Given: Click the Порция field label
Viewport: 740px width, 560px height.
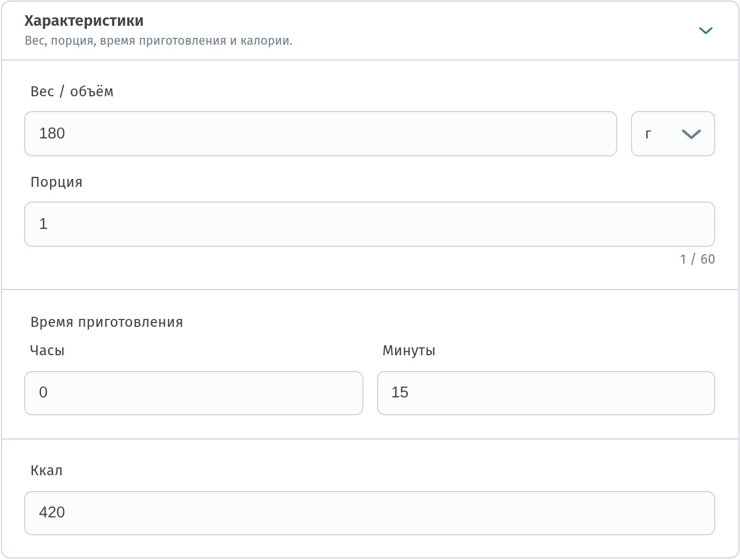Looking at the screenshot, I should click(x=56, y=182).
